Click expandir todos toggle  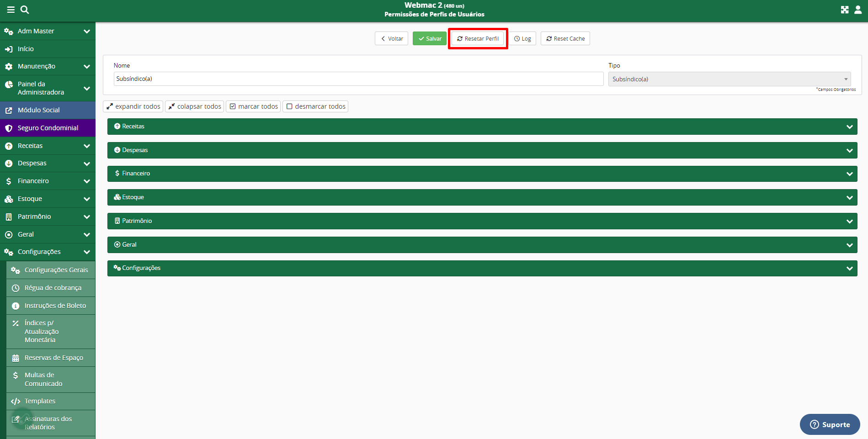pos(133,106)
